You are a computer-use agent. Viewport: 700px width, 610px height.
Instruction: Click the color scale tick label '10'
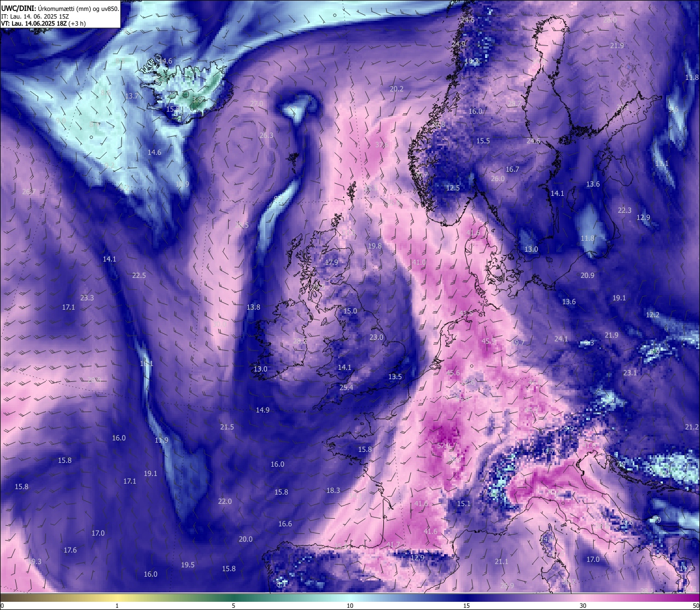click(x=350, y=606)
